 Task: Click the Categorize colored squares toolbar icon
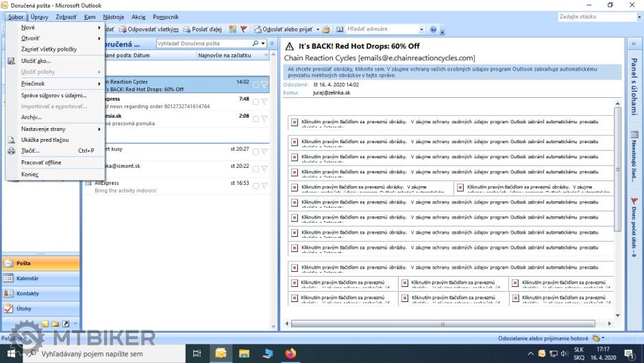tap(233, 29)
